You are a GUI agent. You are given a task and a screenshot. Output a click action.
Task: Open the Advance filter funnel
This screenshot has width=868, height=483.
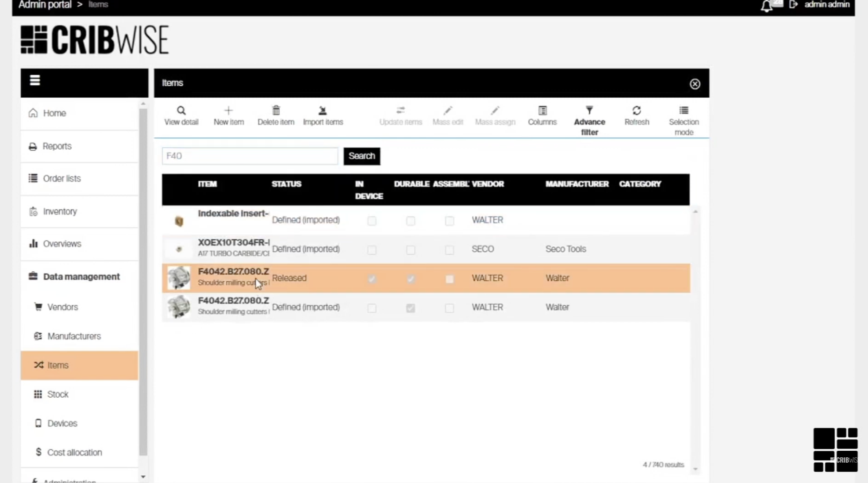click(589, 111)
